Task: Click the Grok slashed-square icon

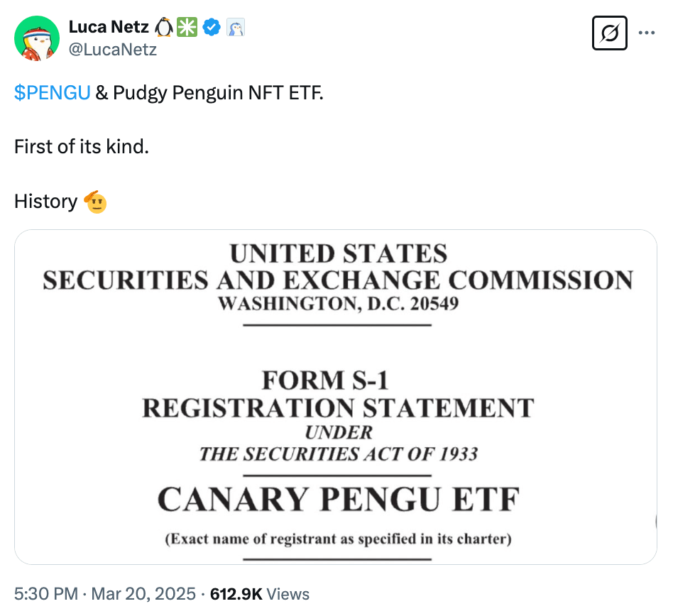Action: pos(610,33)
